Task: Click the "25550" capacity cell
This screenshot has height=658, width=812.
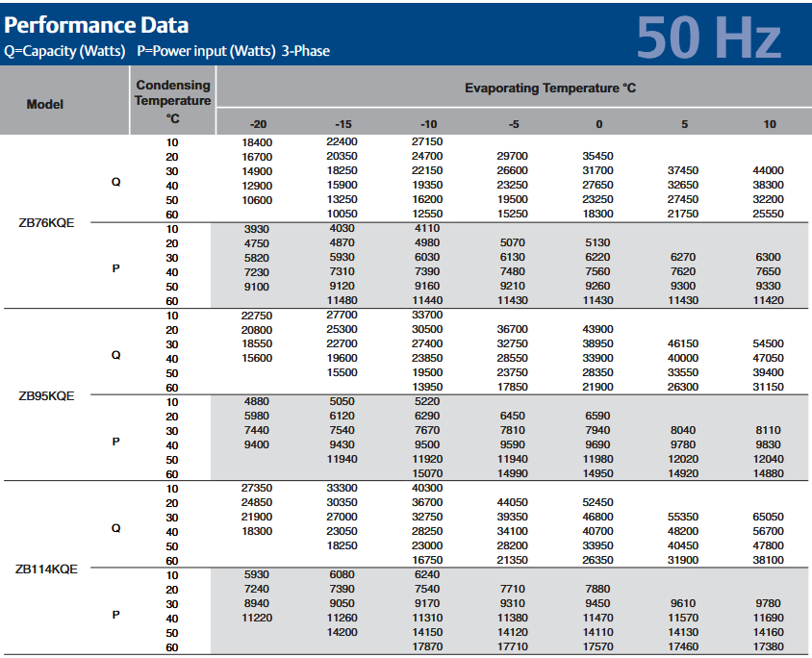Action: [768, 214]
